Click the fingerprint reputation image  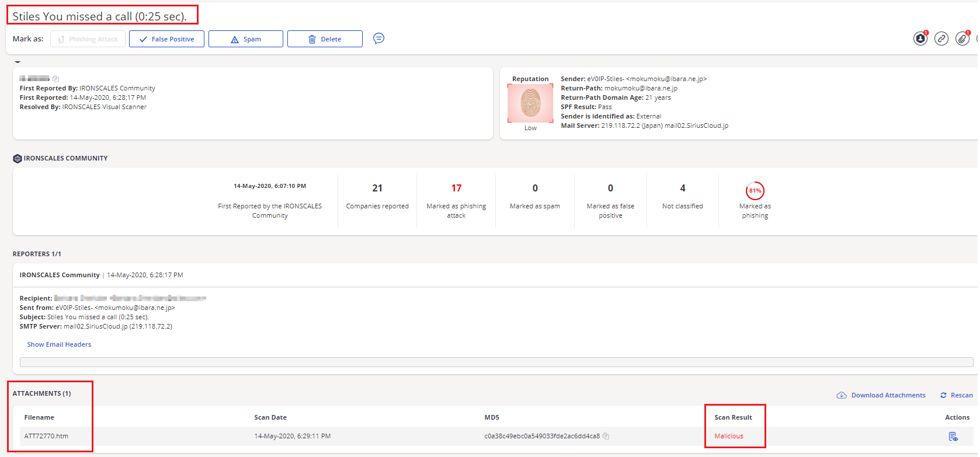(x=530, y=103)
